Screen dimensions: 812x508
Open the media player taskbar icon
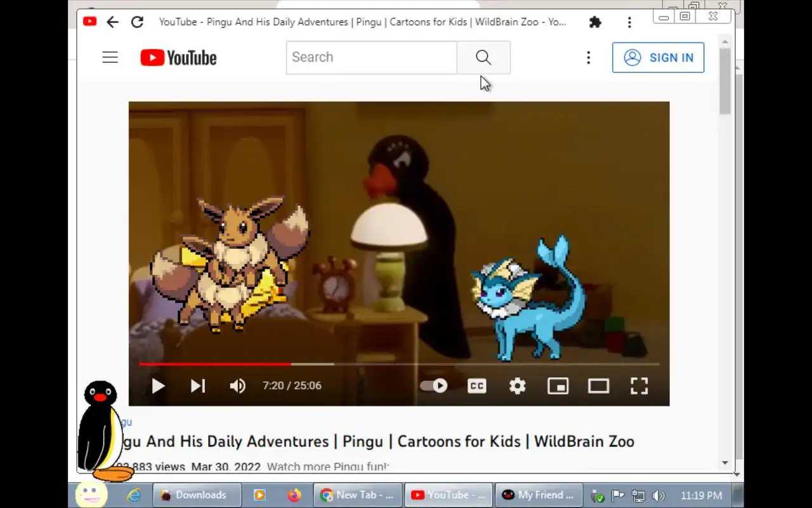click(x=259, y=495)
